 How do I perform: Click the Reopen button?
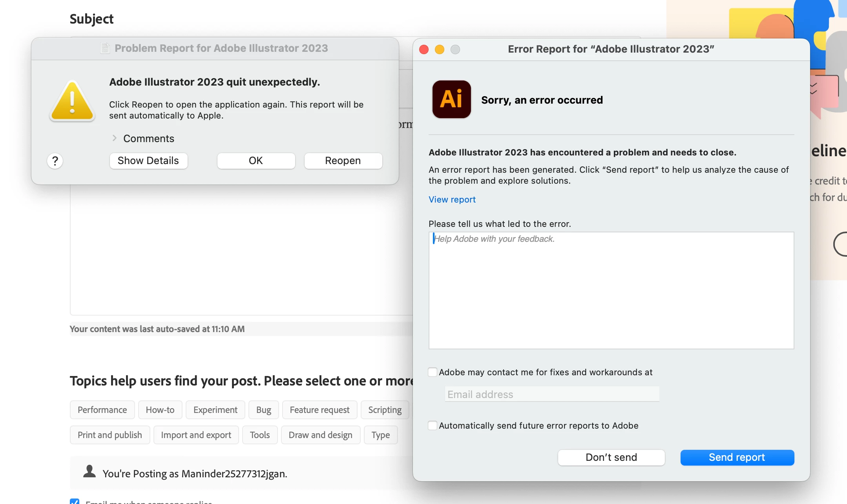coord(343,161)
